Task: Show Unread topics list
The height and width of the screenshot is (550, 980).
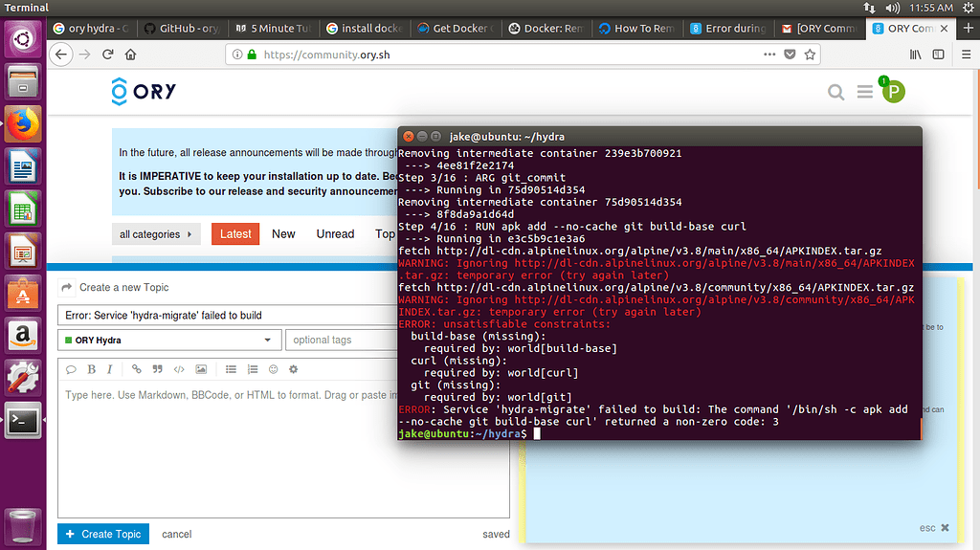Action: point(335,234)
